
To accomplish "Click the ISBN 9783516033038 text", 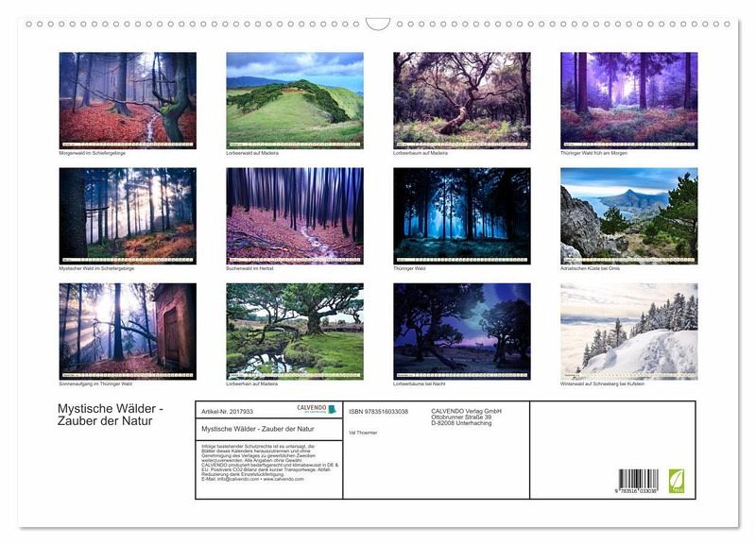I will point(378,412).
